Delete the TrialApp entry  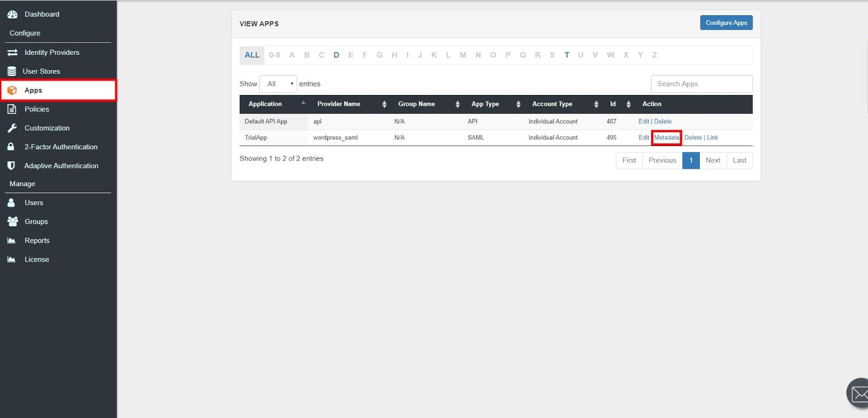click(693, 138)
